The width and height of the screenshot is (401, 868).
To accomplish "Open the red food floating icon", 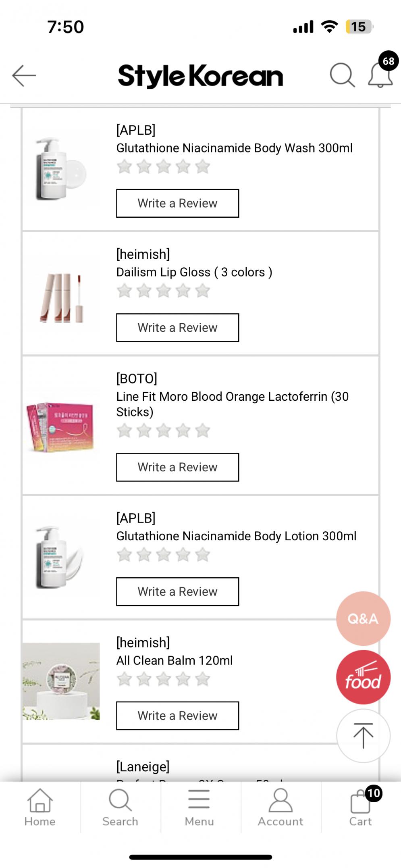I will pos(363,677).
